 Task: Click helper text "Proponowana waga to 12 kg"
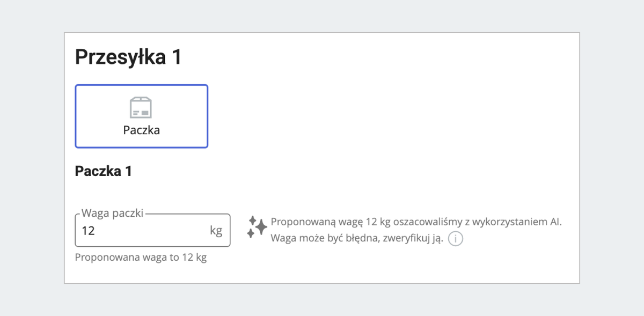coord(141,258)
